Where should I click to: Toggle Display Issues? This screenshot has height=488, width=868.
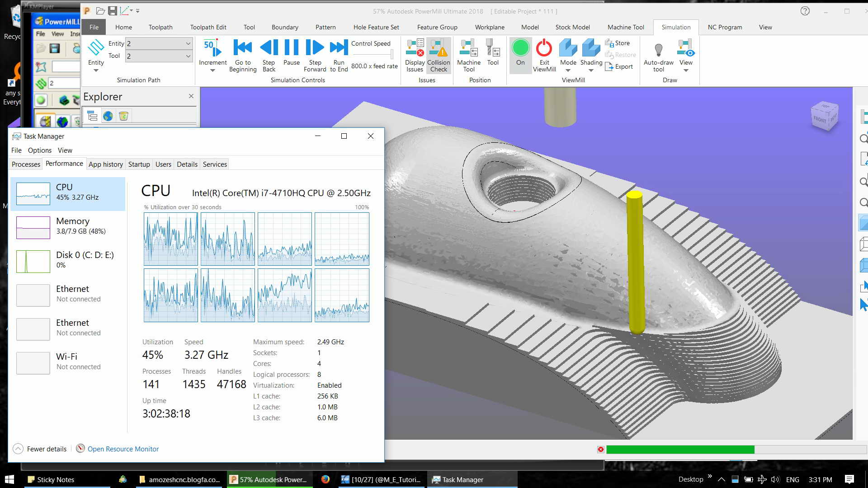[x=415, y=55]
